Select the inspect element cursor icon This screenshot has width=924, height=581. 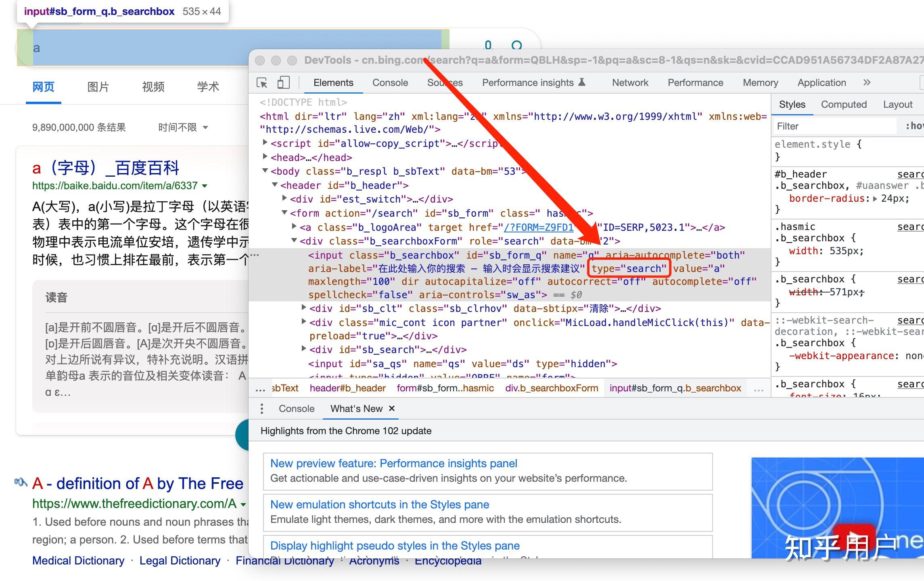click(x=264, y=83)
